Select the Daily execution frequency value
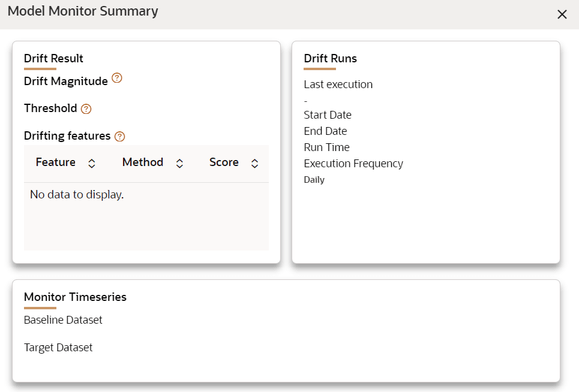579x392 pixels. 313,179
